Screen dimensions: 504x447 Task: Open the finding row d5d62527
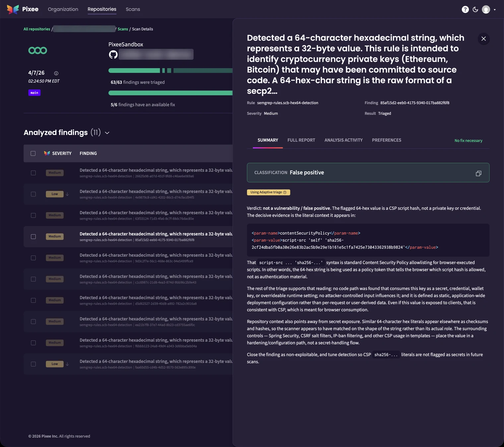[x=128, y=300]
